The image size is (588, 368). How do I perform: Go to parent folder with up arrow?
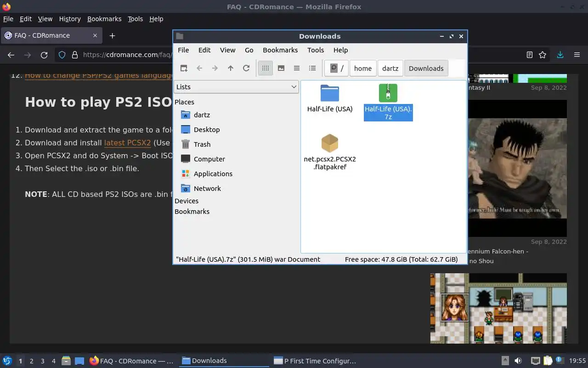tap(231, 68)
